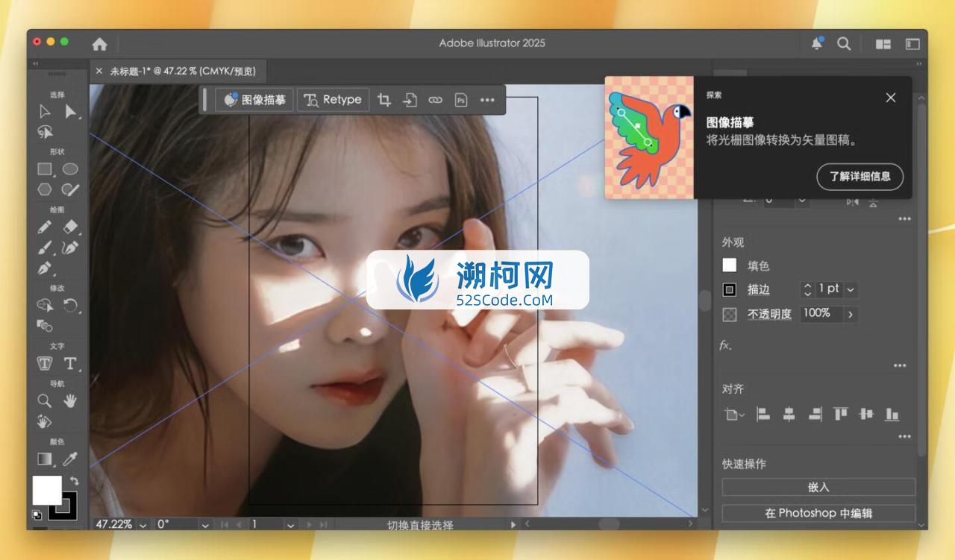Select the Touch Type tool
The image size is (955, 560).
point(45,363)
